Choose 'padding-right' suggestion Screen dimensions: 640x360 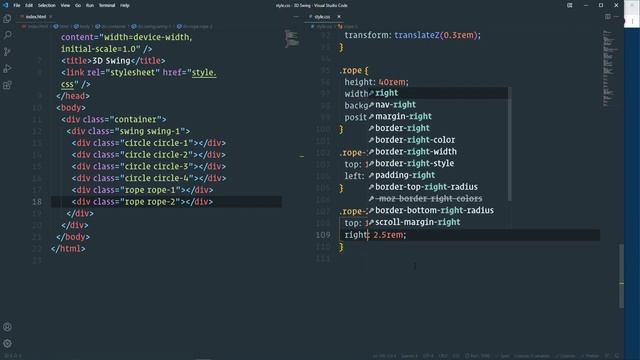(x=438, y=176)
